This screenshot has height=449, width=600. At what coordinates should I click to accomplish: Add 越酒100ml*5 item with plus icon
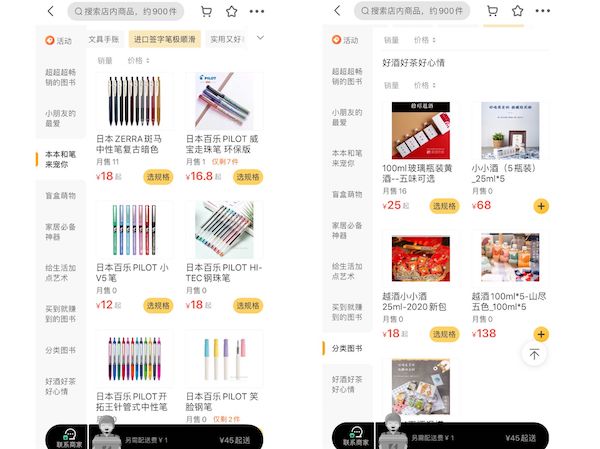tap(541, 335)
